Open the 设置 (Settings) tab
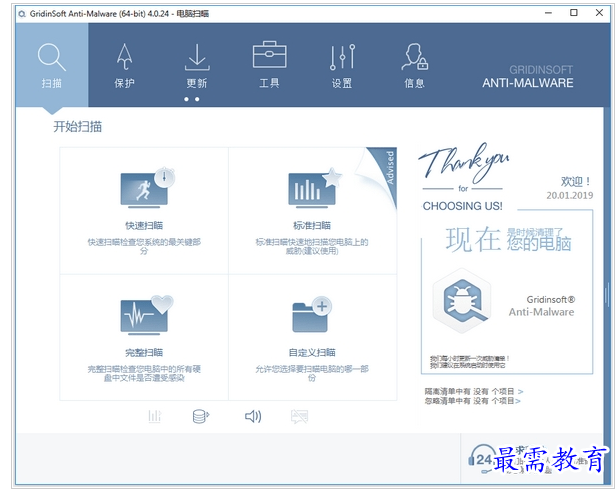Viewport: 615px width, 491px height. click(x=342, y=65)
